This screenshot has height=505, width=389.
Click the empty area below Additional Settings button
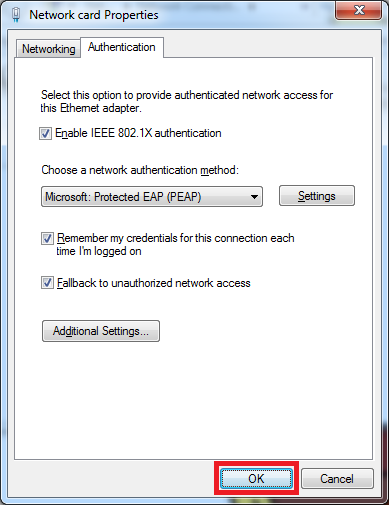coord(193,400)
